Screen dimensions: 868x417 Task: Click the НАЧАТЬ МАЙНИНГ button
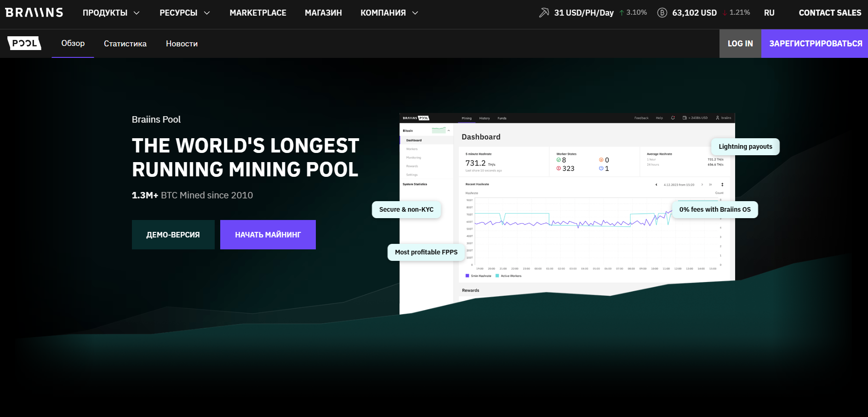point(268,235)
